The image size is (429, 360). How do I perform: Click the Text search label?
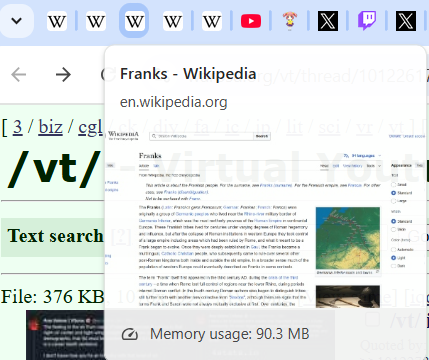[55, 236]
